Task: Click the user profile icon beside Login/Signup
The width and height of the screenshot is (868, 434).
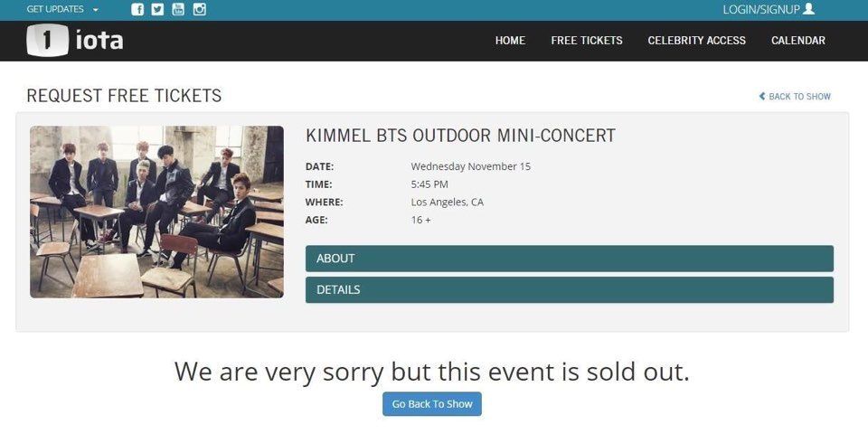Action: pos(808,9)
